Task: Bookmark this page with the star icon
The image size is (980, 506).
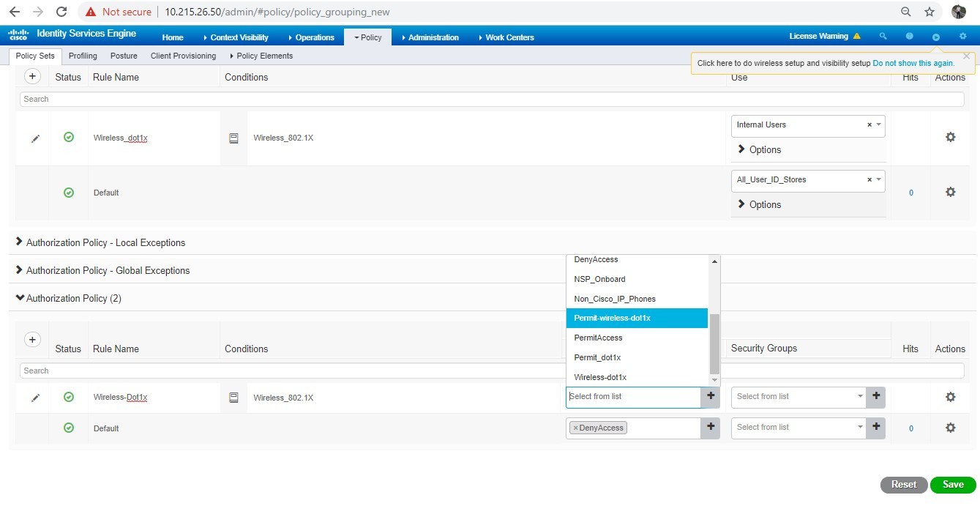Action: click(929, 12)
